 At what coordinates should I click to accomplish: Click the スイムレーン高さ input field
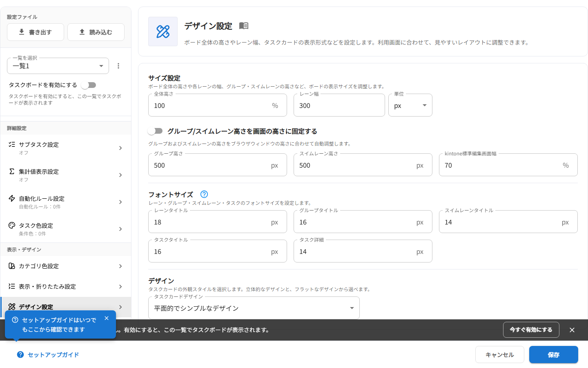coord(363,165)
